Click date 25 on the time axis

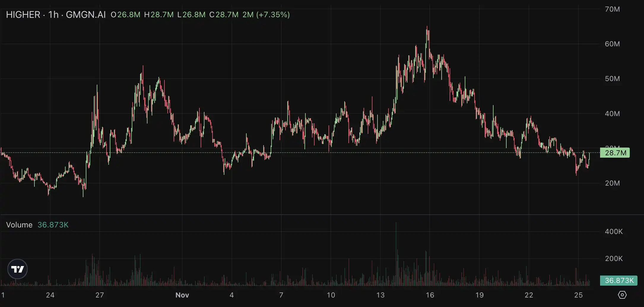(x=578, y=295)
